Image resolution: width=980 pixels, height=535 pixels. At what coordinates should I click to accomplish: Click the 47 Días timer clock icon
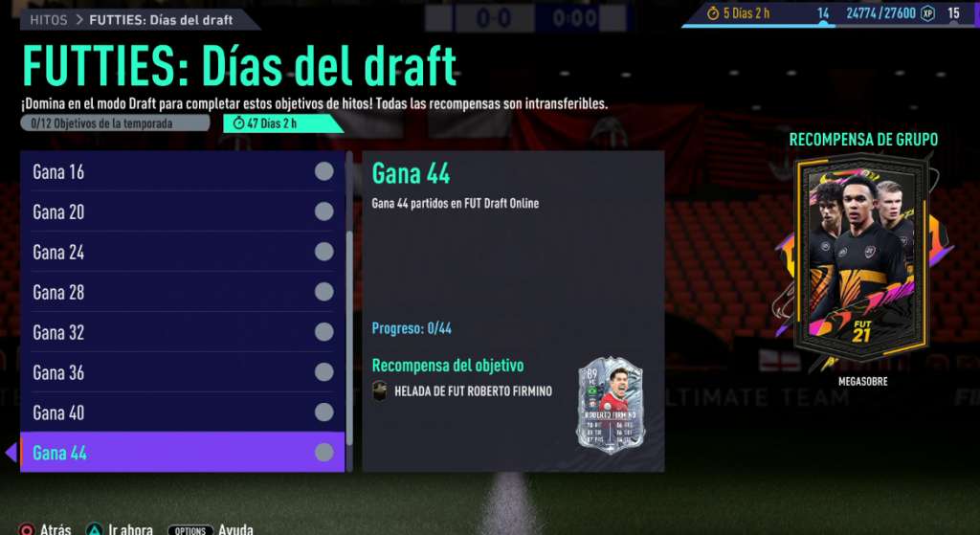[x=238, y=123]
